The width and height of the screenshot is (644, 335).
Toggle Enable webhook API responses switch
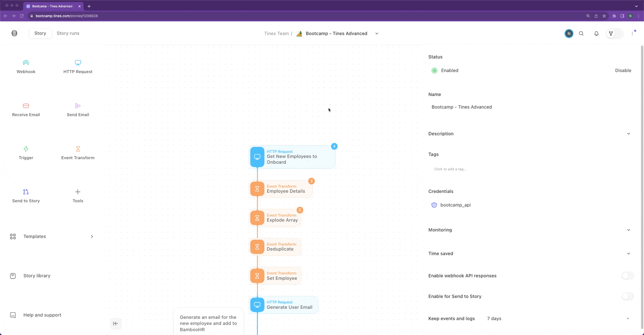click(x=628, y=276)
